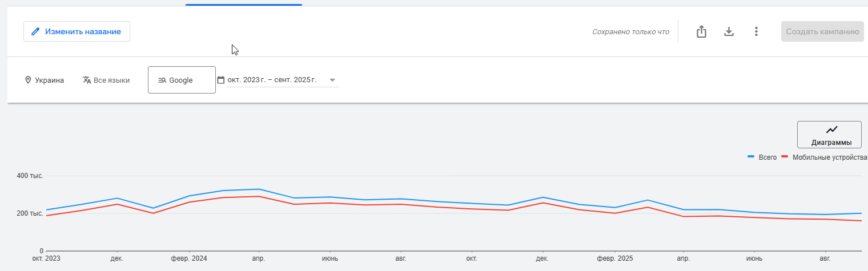Open the Google search network selector

click(182, 80)
